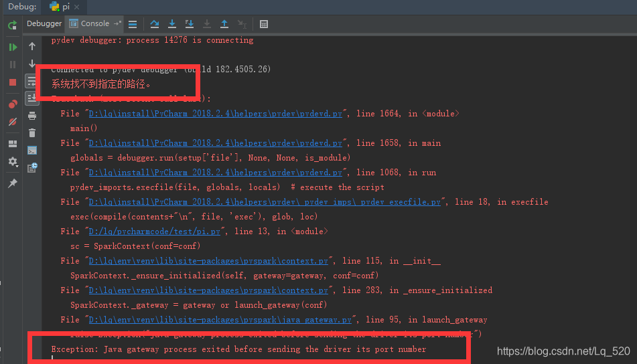637x364 pixels.
Task: Click the Chinese path-not-found error line
Action: [100, 84]
